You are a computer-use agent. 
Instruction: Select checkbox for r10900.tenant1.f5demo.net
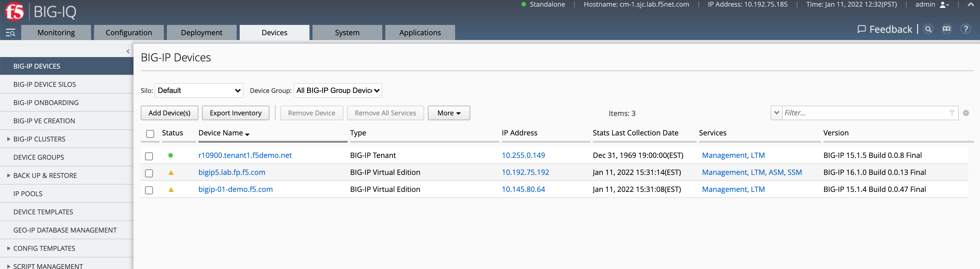click(149, 156)
